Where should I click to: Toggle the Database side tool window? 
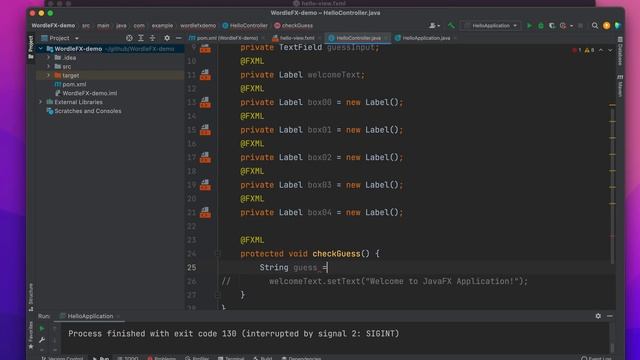(620, 51)
